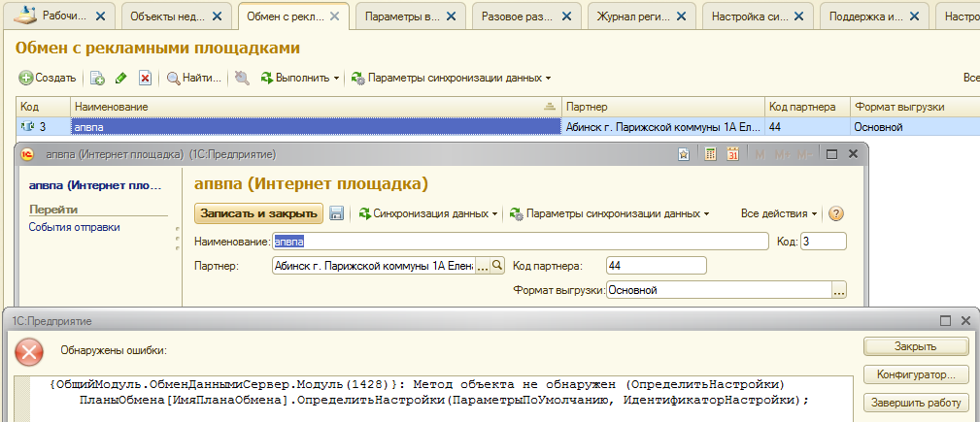Open select button for Формат выгрузки field
Screen dimensions: 980x422
[839, 289]
